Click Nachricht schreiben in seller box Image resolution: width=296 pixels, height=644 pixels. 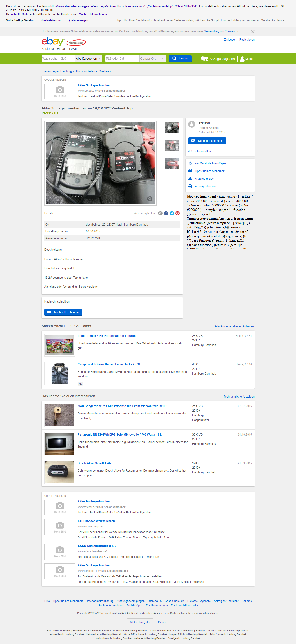click(x=207, y=141)
